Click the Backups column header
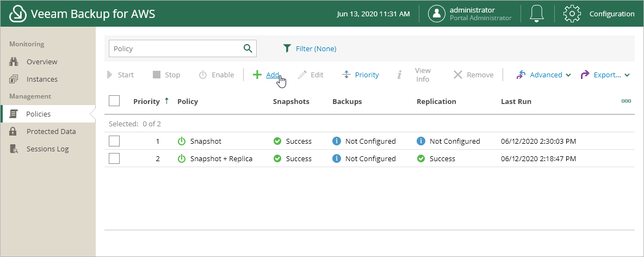This screenshot has height=257, width=644. [x=347, y=102]
